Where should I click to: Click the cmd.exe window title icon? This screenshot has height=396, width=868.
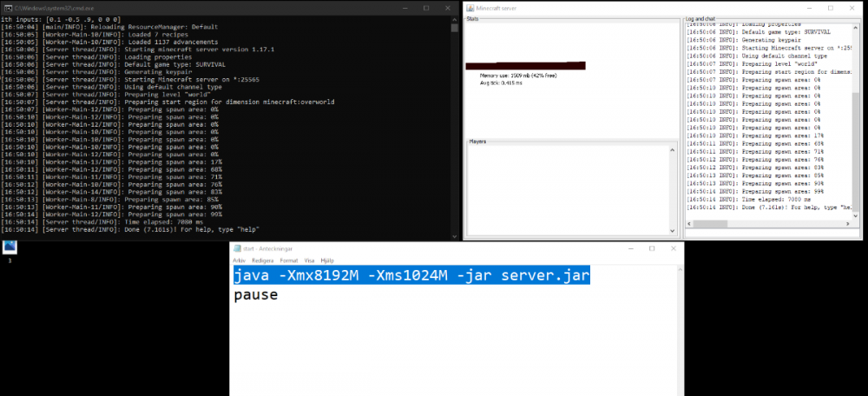[5, 7]
